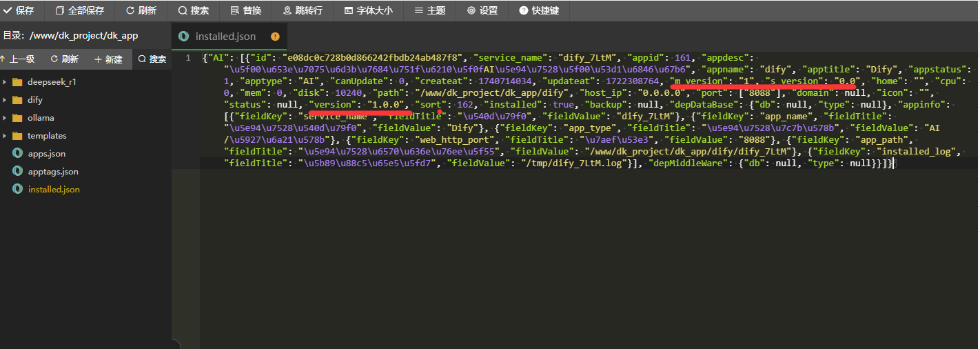Screen dimensions: 980x349
Task: Refresh the file list in sidebar
Action: pos(64,59)
